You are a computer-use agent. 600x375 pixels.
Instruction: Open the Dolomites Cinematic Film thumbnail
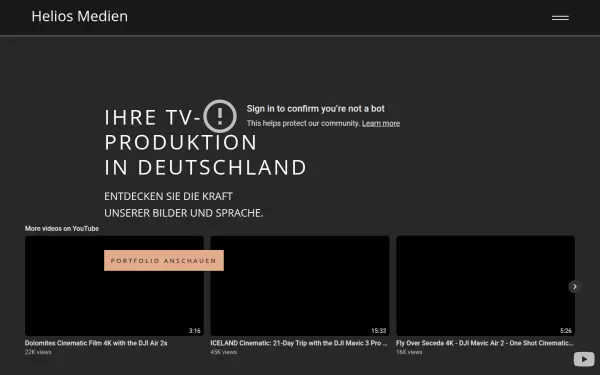coord(114,286)
